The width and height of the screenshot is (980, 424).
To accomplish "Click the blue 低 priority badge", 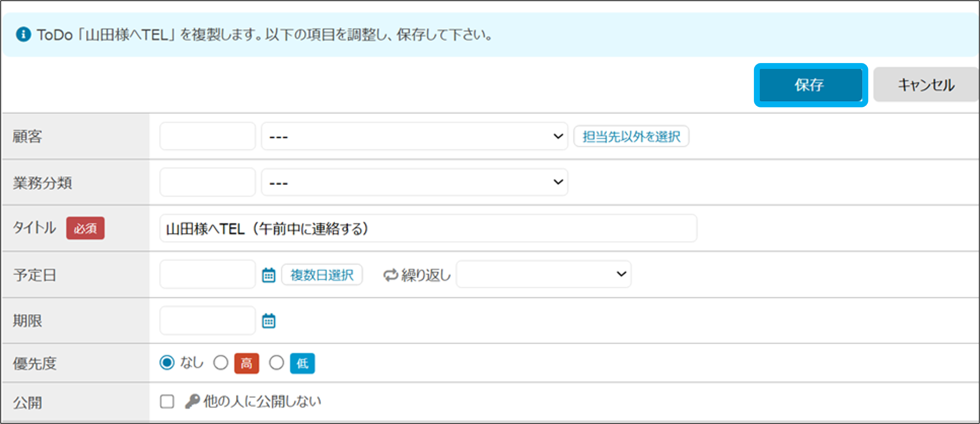I will point(302,363).
